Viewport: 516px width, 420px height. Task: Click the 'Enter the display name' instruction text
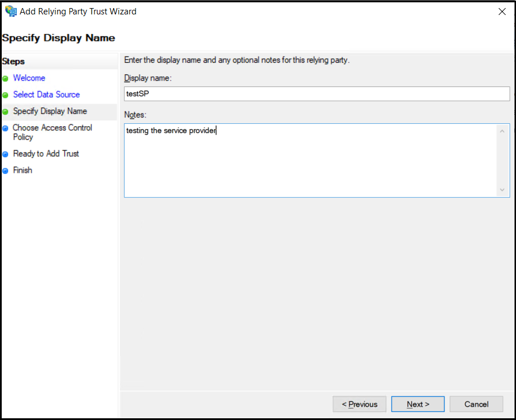236,60
